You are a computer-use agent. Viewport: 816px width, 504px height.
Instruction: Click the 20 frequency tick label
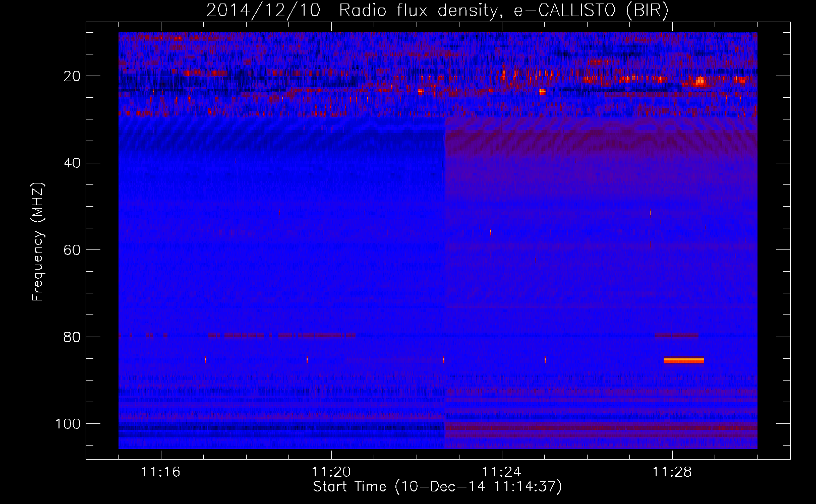click(x=73, y=76)
